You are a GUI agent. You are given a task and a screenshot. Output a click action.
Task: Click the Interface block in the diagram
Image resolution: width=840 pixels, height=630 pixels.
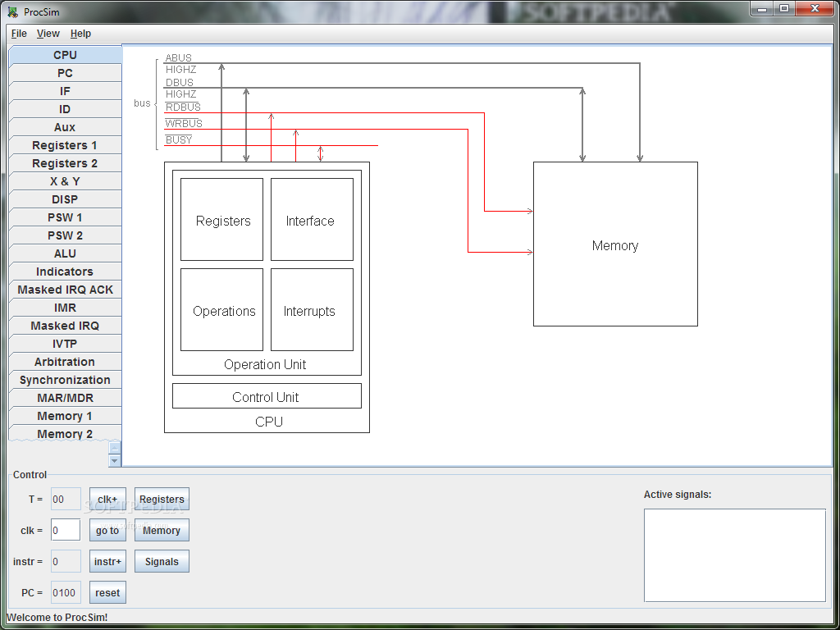312,220
